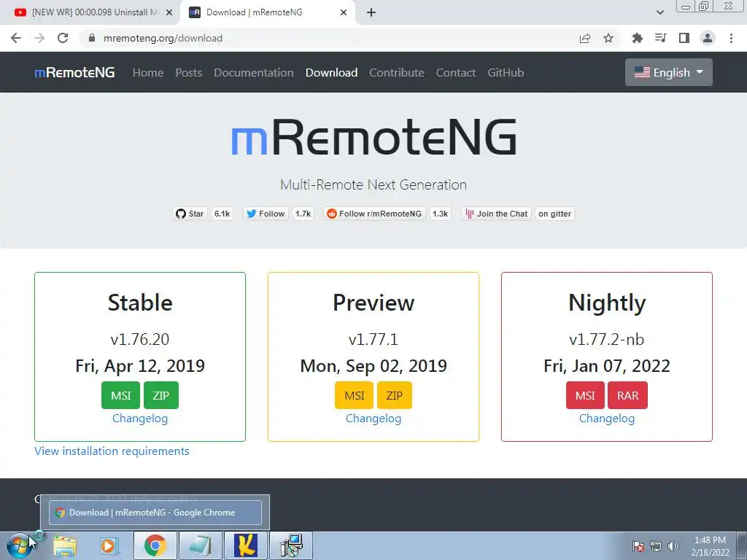The height and width of the screenshot is (560, 747).
Task: Click the Multi-Remote Next Generation tagline
Action: pos(373,184)
